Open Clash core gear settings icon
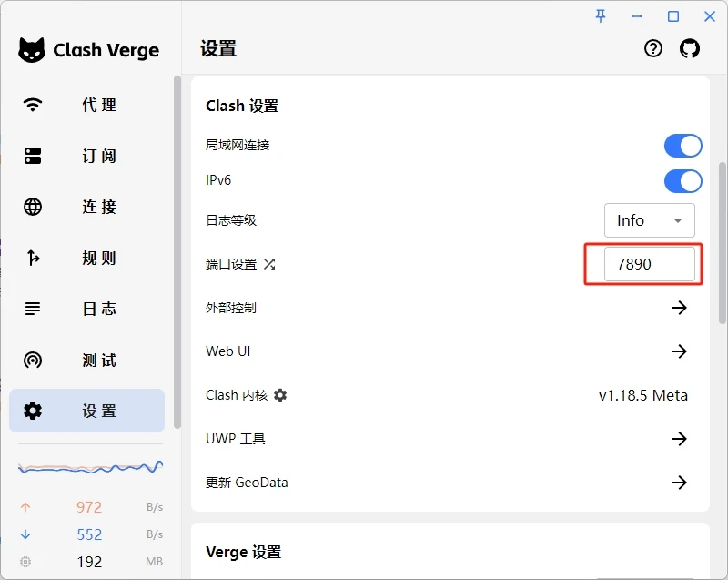Image resolution: width=728 pixels, height=580 pixels. coord(280,395)
